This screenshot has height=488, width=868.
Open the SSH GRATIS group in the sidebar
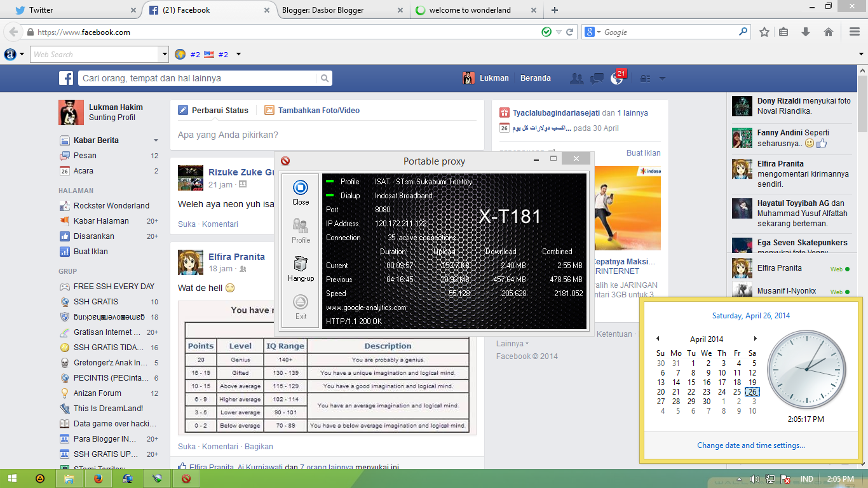96,302
